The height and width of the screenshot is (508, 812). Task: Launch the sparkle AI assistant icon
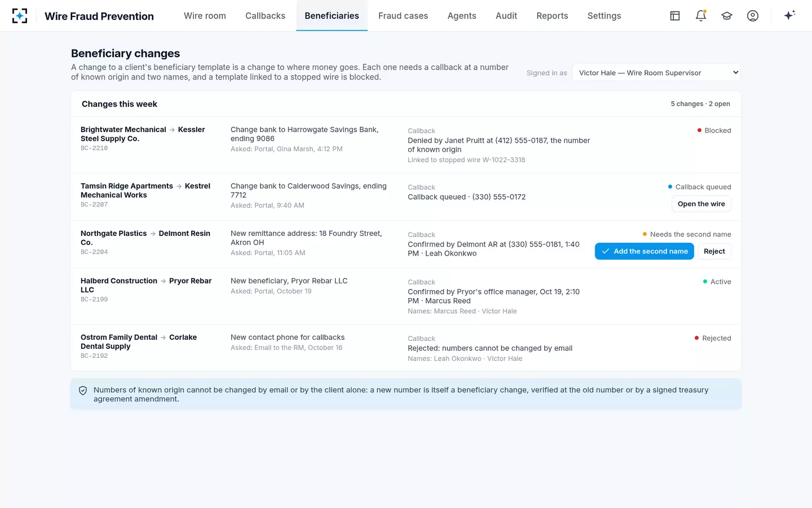[x=789, y=16]
